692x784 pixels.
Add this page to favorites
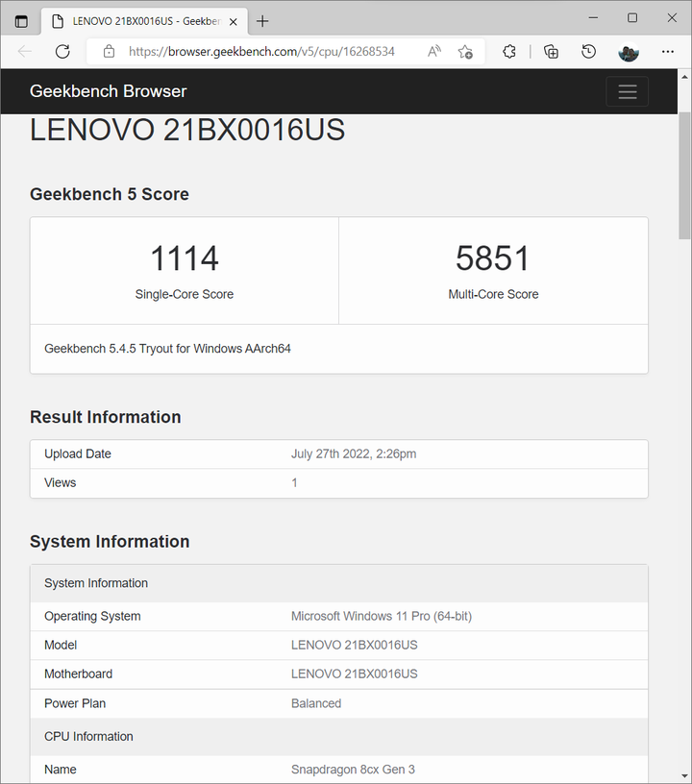point(465,52)
